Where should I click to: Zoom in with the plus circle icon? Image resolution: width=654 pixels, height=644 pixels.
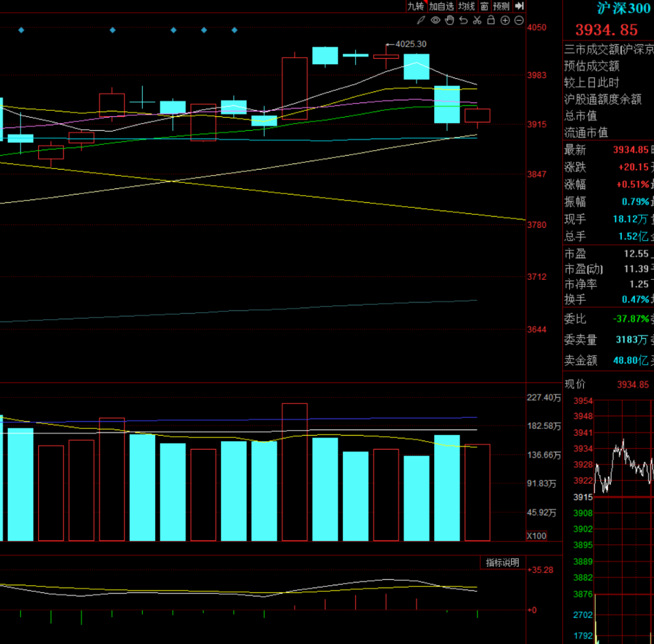(505, 21)
